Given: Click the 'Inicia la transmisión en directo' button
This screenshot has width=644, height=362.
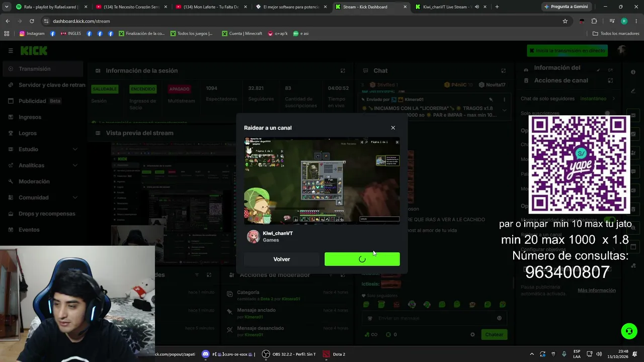Looking at the screenshot, I should 567,51.
